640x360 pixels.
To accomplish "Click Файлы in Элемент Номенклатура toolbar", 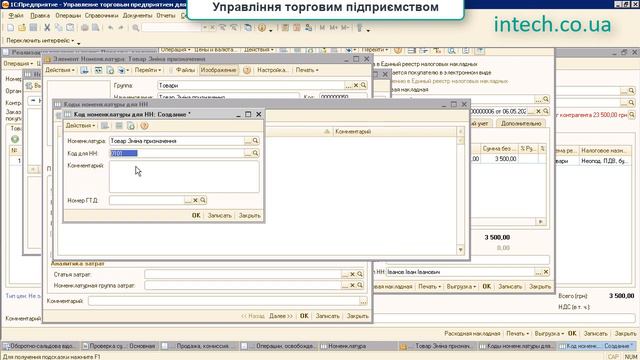I will (185, 70).
